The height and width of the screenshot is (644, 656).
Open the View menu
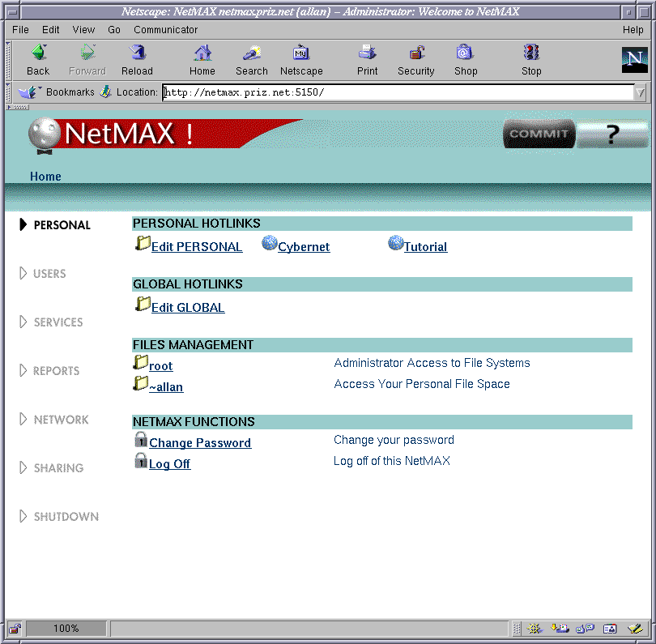[83, 30]
